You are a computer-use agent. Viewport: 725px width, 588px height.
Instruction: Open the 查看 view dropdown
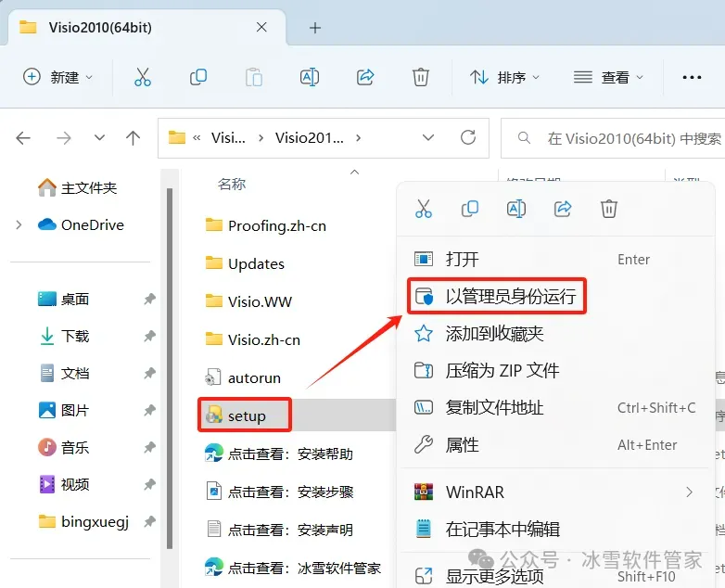click(608, 77)
